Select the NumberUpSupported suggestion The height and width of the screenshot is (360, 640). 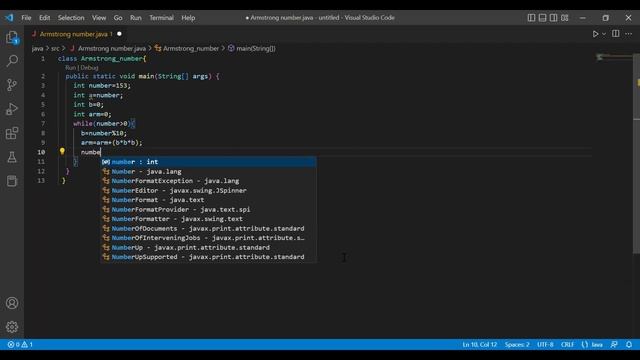pos(208,257)
